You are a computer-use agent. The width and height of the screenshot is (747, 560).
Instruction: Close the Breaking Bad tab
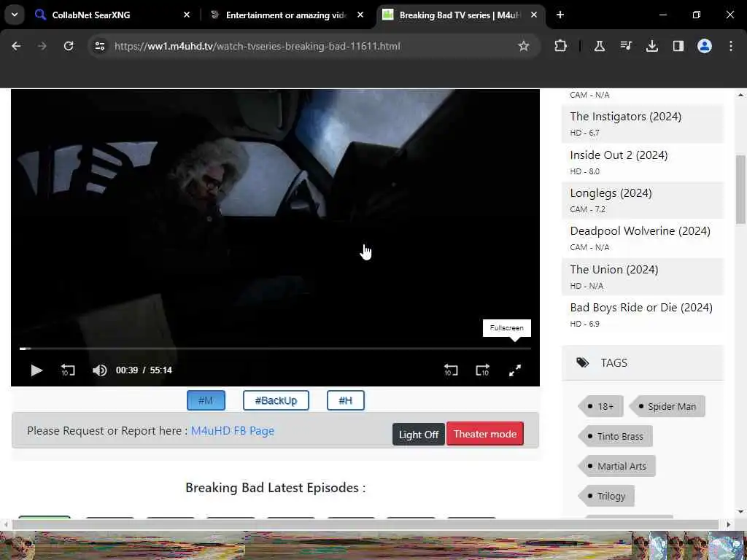click(534, 15)
